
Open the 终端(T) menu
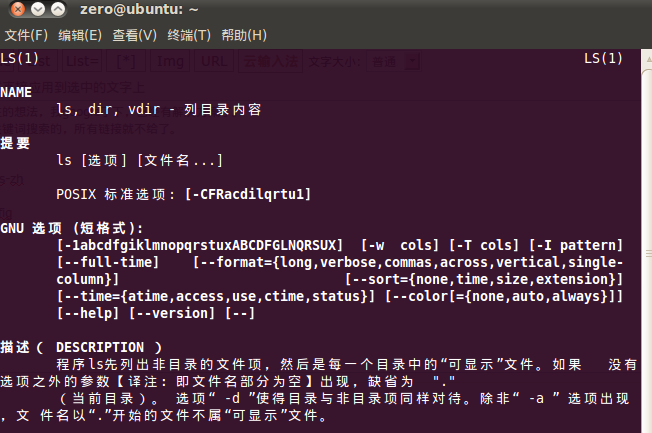click(x=189, y=35)
